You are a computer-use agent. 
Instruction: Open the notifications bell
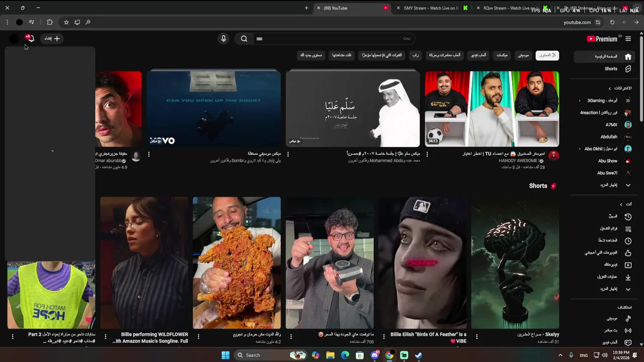point(30,38)
